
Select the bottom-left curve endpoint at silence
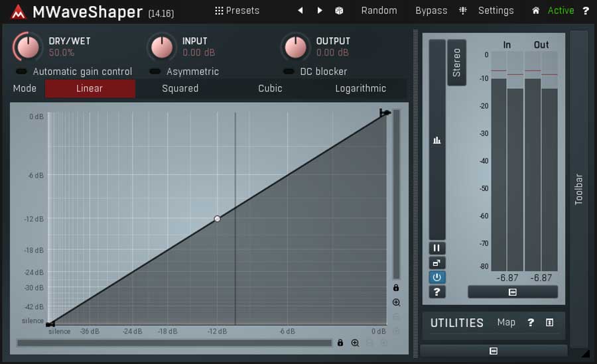click(x=49, y=324)
